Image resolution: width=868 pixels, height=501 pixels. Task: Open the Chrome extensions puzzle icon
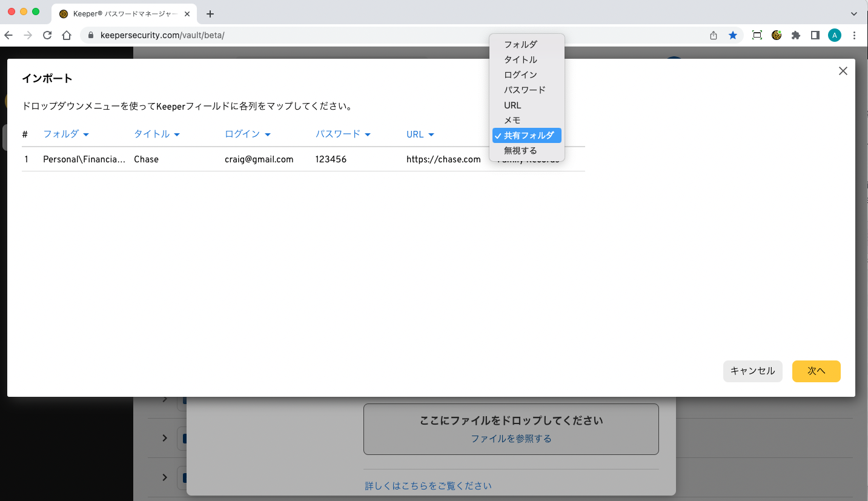coord(796,35)
